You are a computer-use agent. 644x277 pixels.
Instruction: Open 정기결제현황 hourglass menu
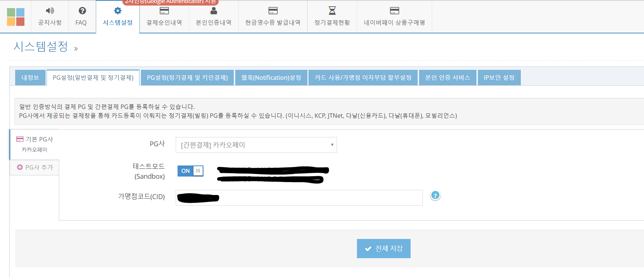332,17
